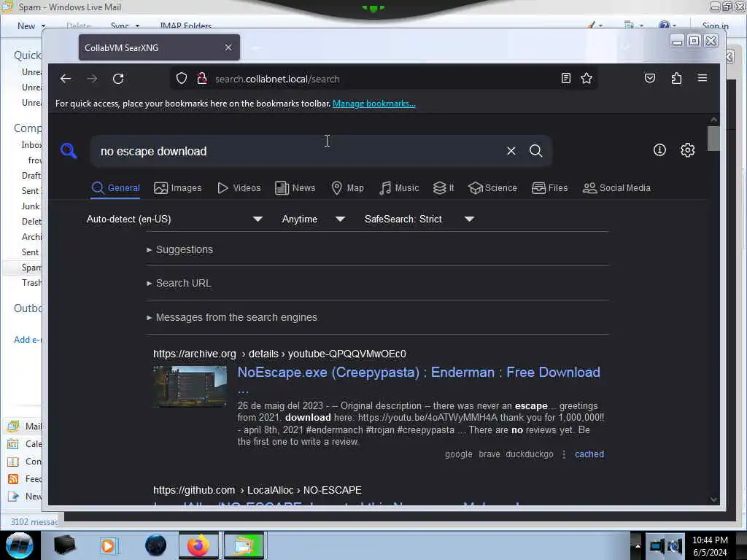Open NoEscape.exe (Creepypasta) result title

pos(419,373)
